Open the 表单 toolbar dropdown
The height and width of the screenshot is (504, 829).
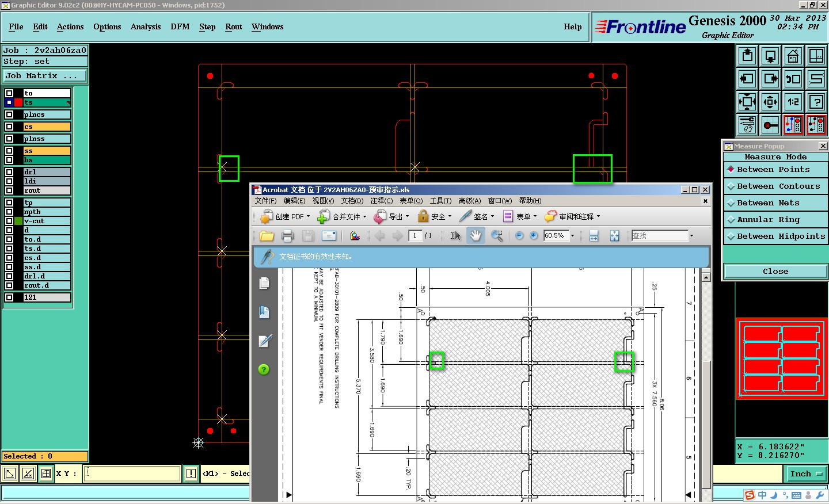click(x=520, y=217)
